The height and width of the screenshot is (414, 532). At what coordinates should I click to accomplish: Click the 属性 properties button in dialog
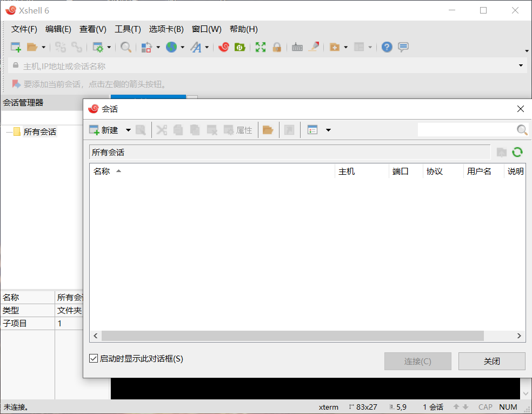point(238,130)
